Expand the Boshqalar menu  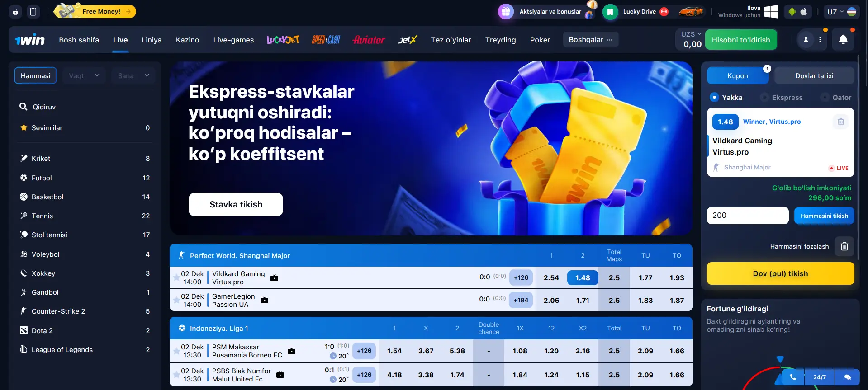coord(590,40)
